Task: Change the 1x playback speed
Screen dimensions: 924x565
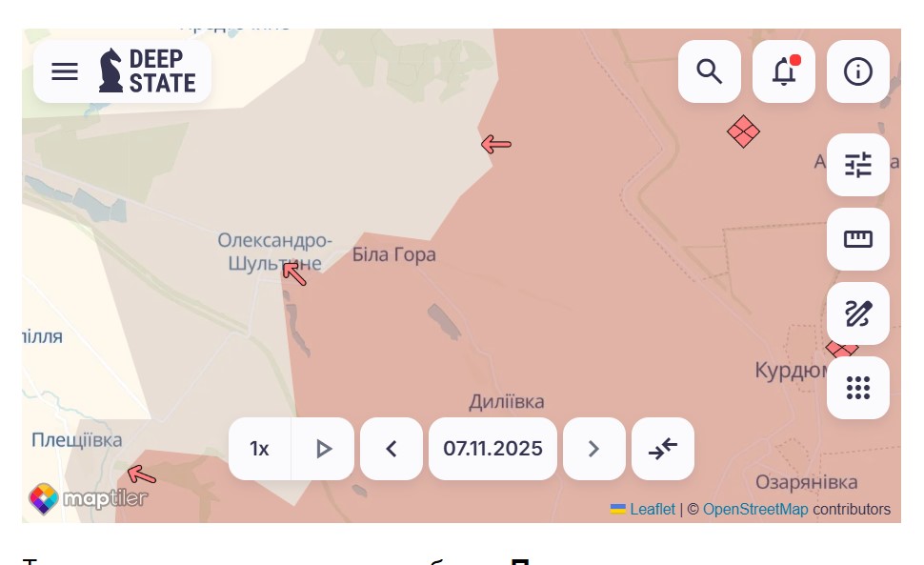Action: pyautogui.click(x=259, y=449)
